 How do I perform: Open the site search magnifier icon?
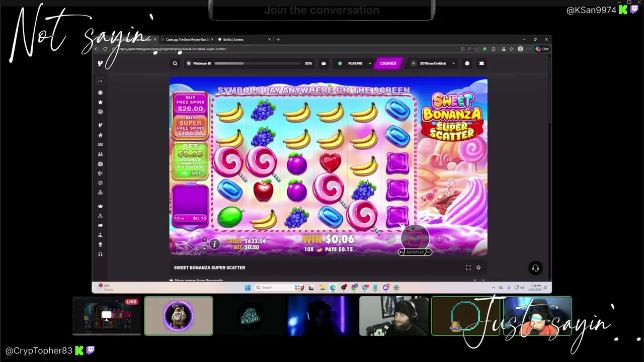click(175, 63)
